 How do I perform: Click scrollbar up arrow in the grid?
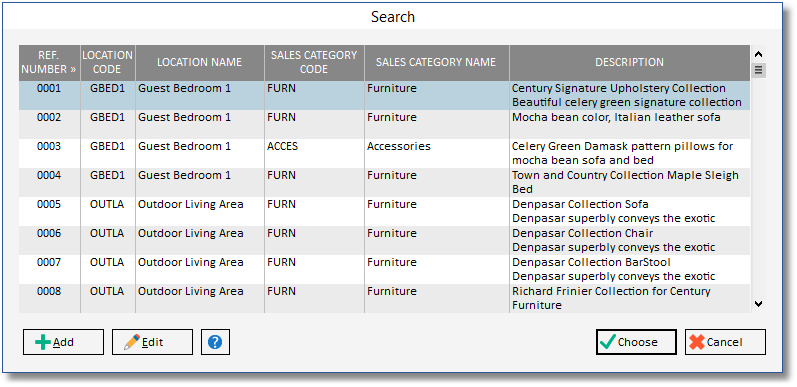pyautogui.click(x=758, y=54)
